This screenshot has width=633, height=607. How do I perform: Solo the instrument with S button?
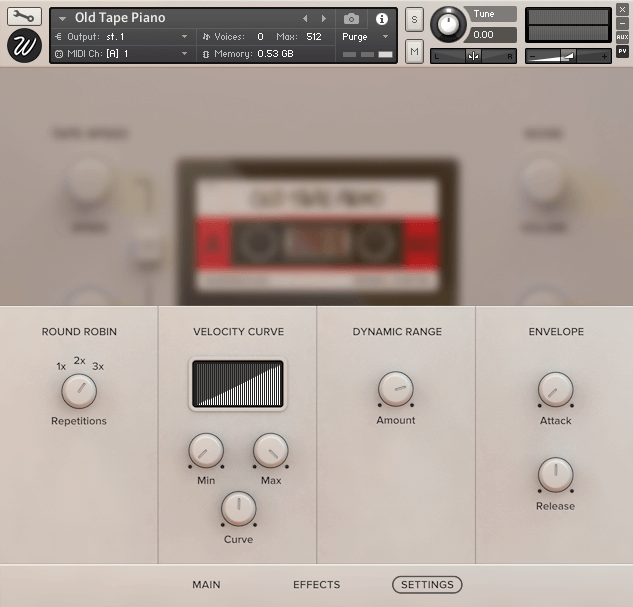414,19
